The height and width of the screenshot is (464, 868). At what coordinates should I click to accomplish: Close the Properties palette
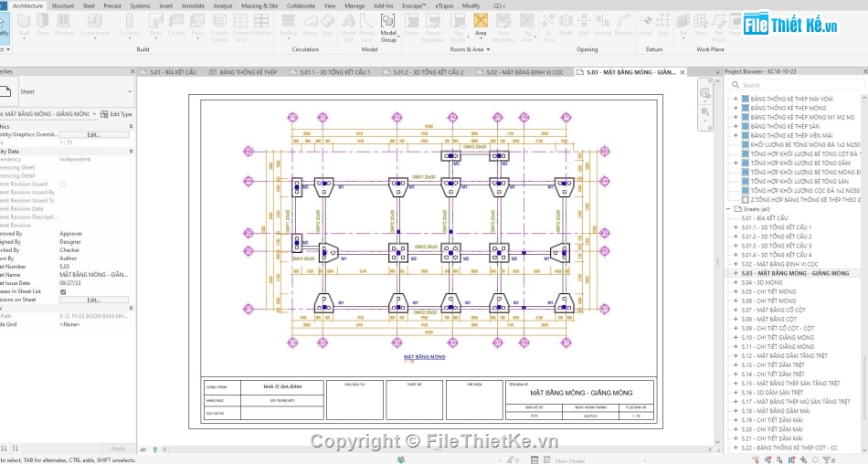point(132,71)
